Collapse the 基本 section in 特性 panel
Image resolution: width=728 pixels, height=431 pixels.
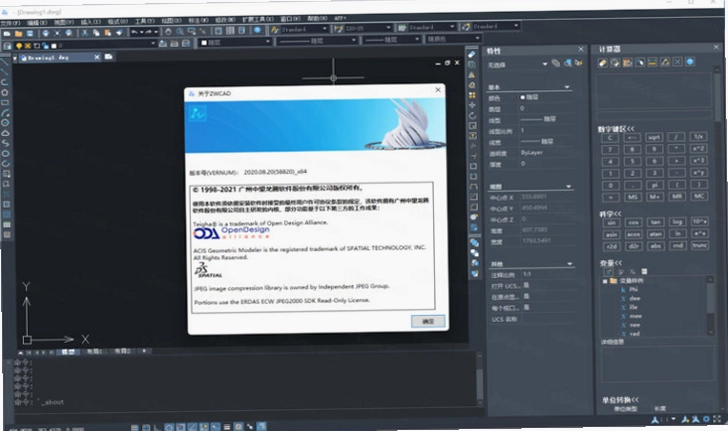pyautogui.click(x=566, y=87)
